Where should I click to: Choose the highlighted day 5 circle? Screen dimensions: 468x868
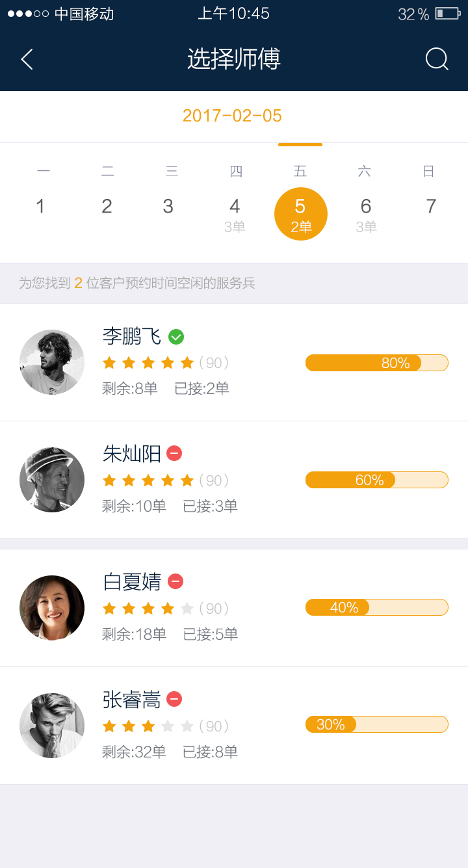(300, 214)
